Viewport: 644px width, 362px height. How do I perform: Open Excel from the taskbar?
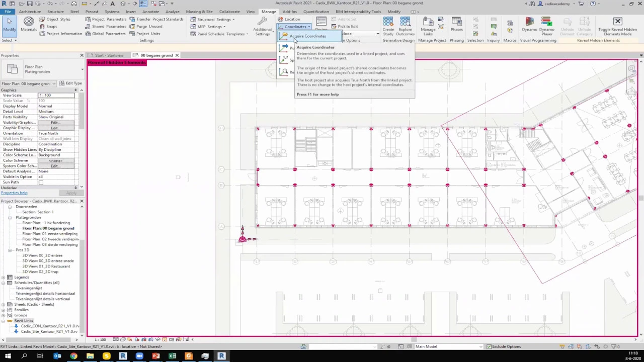[x=172, y=356]
